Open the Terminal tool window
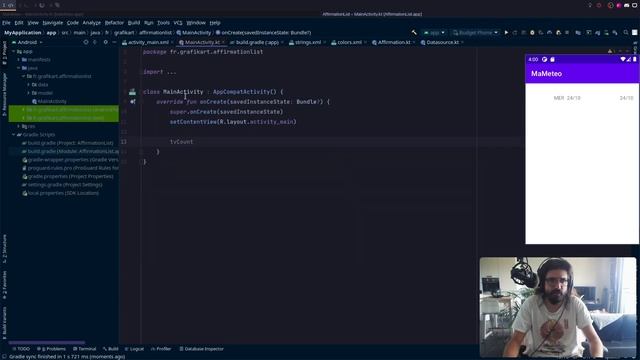Screen dimensions: 640x360 tap(84, 349)
